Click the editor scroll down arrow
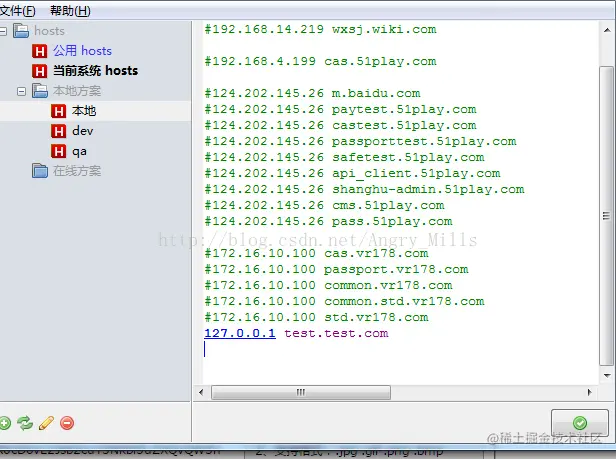This screenshot has height=459, width=616. tap(607, 376)
